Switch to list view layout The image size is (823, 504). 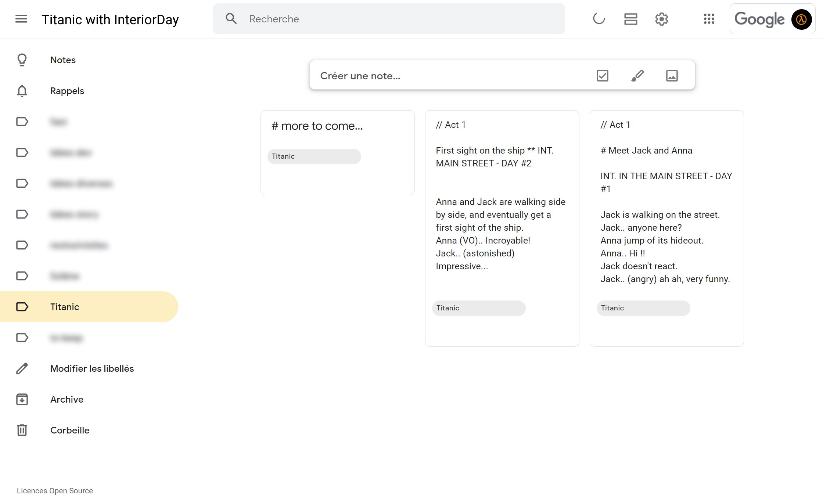[630, 19]
